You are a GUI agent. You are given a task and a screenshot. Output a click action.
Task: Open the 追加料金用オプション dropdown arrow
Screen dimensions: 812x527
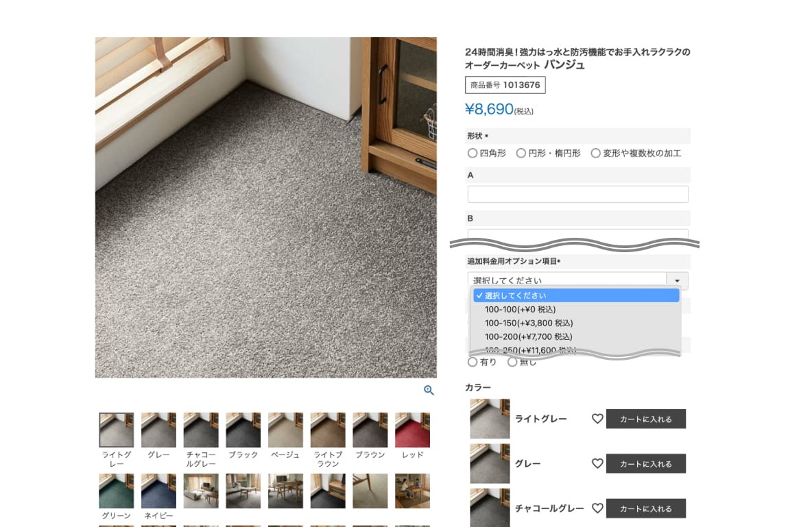pyautogui.click(x=677, y=281)
